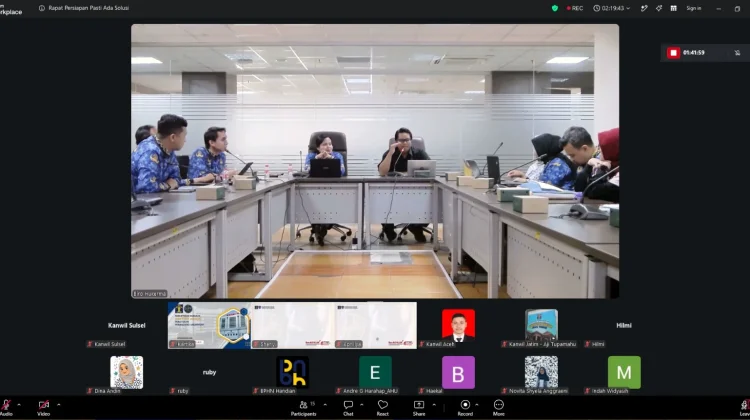Click the REC recording indicator
Screen dimensions: 750x420
coord(575,8)
